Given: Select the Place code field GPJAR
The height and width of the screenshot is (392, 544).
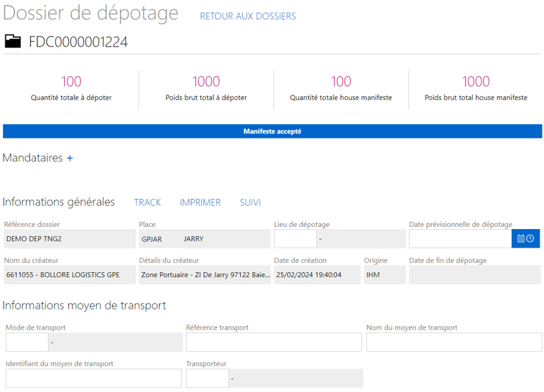Looking at the screenshot, I should pyautogui.click(x=160, y=238).
